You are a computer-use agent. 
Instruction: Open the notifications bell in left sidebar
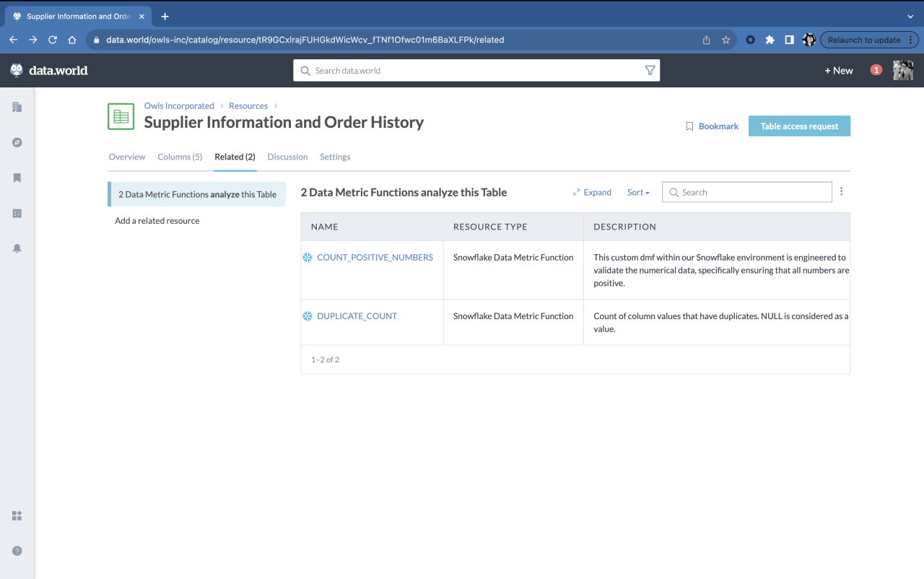pos(17,248)
